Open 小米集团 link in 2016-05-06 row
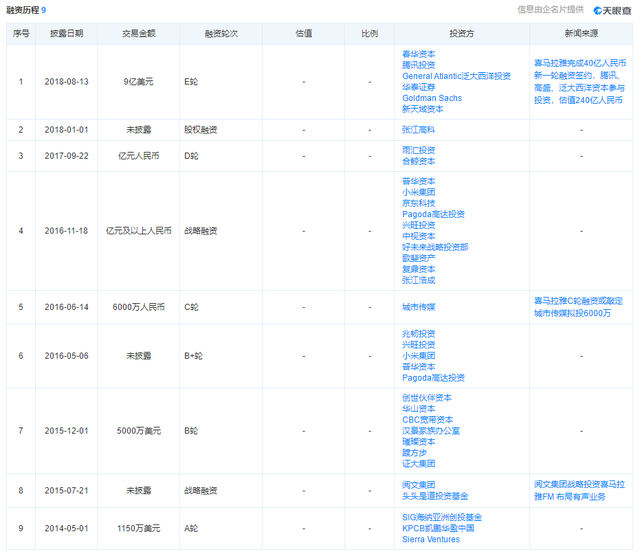The image size is (640, 556). tap(418, 356)
